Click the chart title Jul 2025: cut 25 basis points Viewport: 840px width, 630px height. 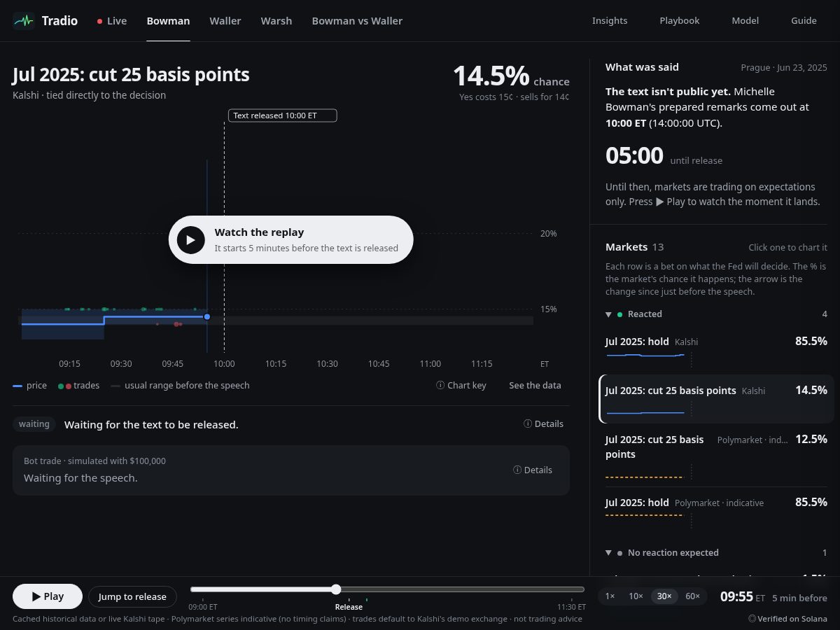click(131, 74)
